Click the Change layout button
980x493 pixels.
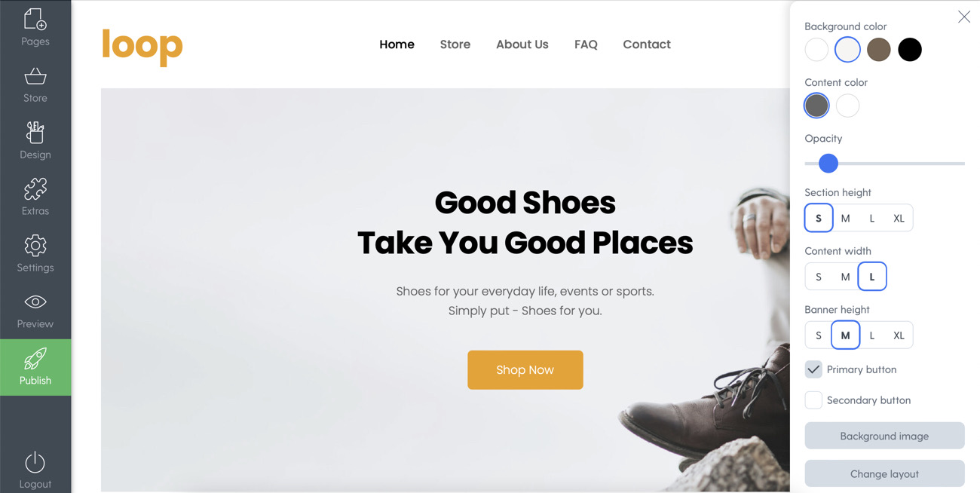[x=884, y=473]
